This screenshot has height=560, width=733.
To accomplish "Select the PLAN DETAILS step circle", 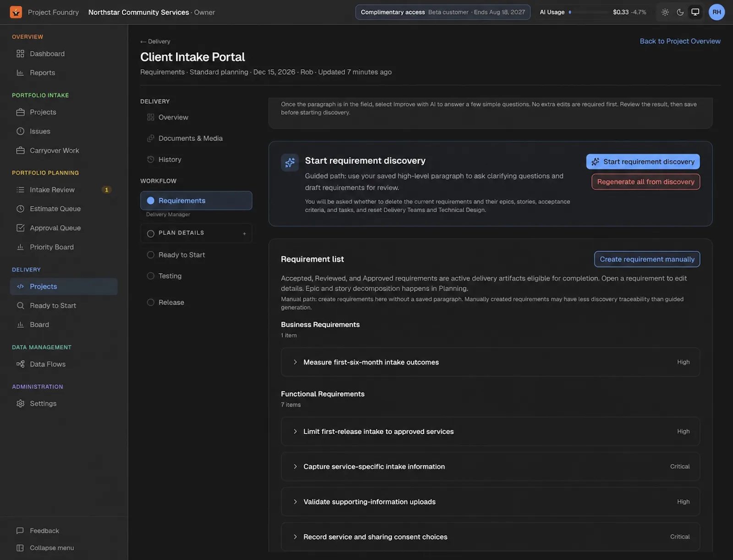I will [x=150, y=234].
